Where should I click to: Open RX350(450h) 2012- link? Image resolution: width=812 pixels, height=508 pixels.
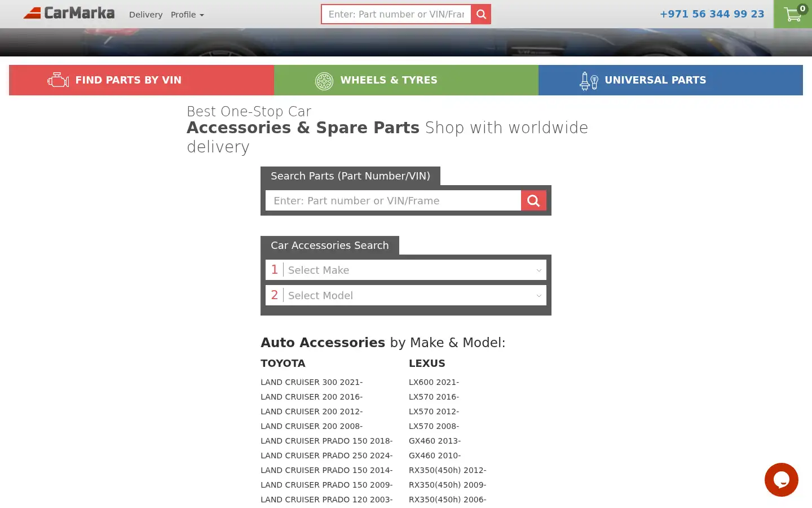click(448, 470)
